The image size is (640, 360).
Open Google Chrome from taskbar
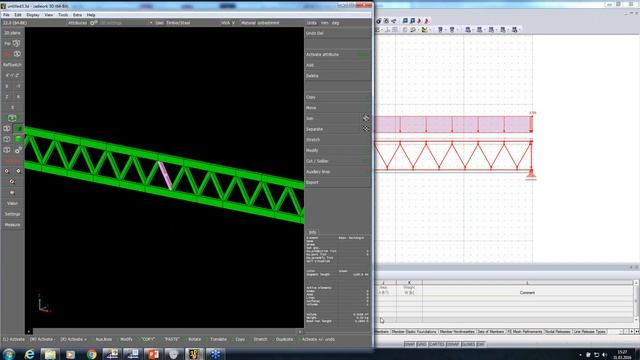click(91, 354)
